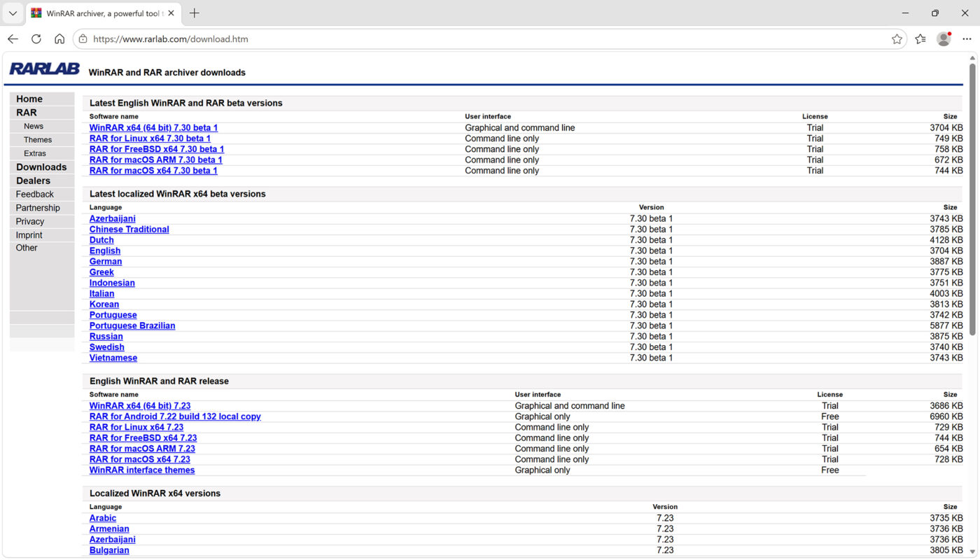Open the tab actions dropdown arrow

(x=13, y=13)
